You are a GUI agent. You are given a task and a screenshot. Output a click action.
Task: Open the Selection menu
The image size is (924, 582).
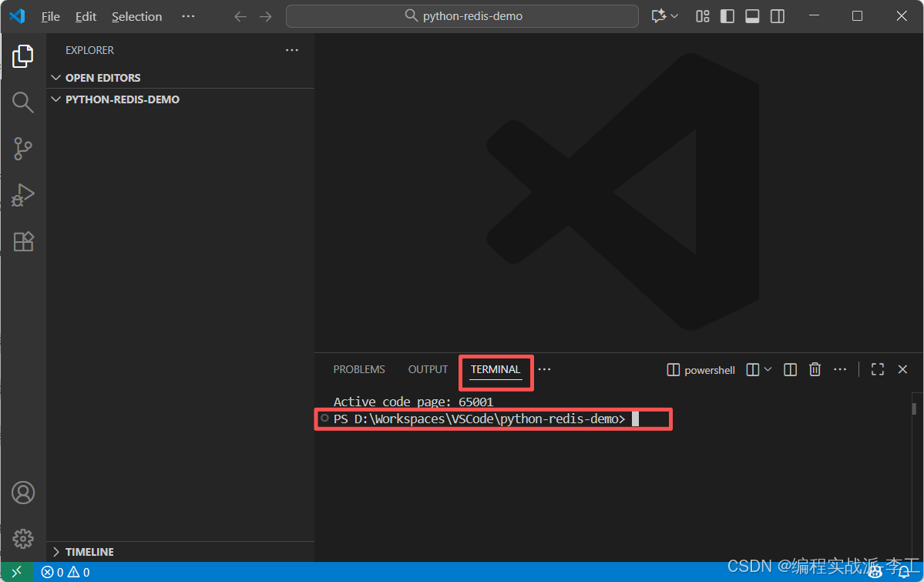[136, 16]
